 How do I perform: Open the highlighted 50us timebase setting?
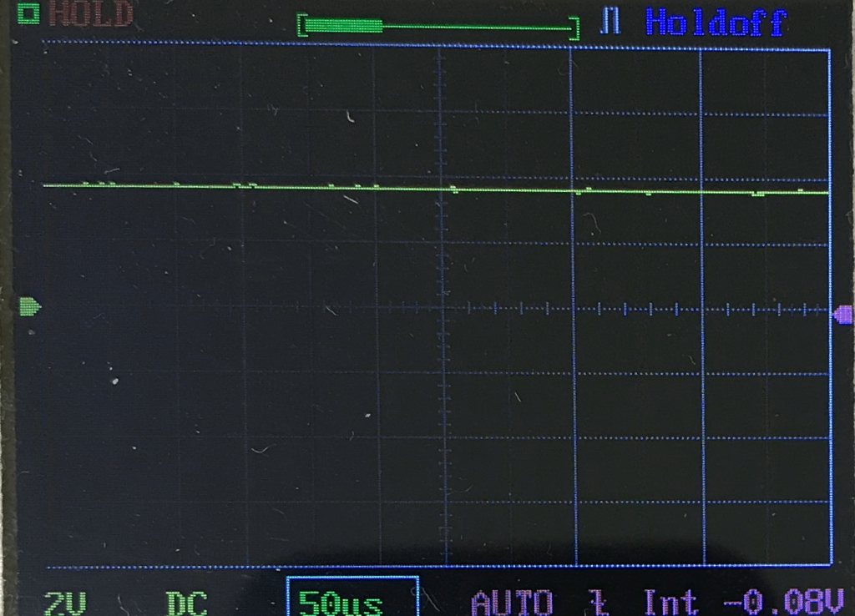click(352, 599)
